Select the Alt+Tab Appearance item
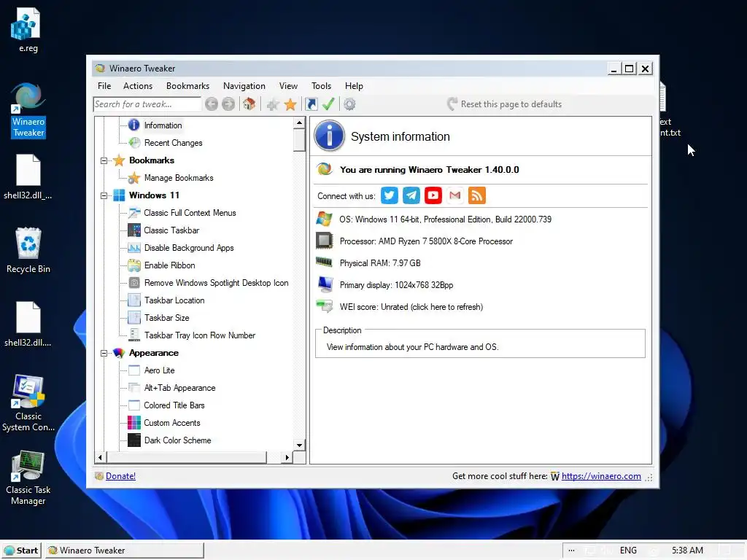 (179, 388)
